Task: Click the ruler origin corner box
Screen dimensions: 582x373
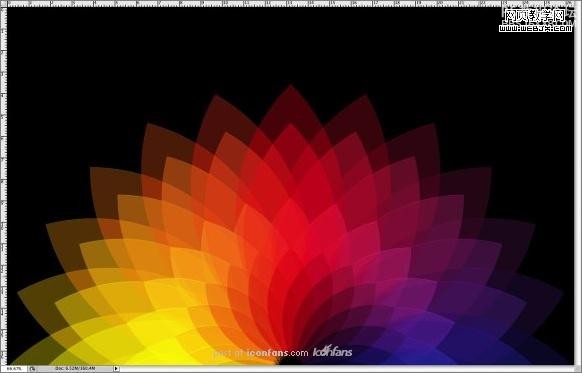Action: click(x=3, y=3)
